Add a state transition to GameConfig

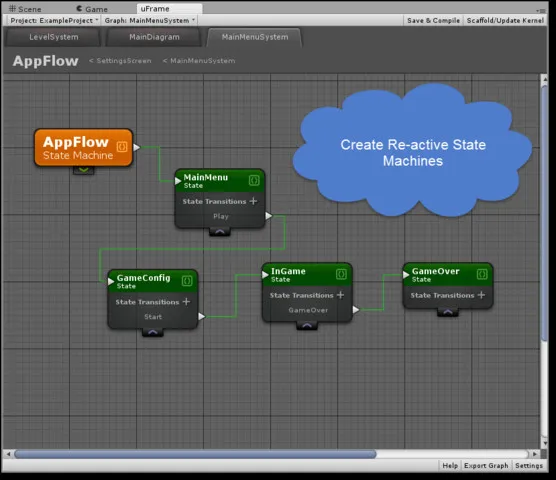tap(186, 302)
